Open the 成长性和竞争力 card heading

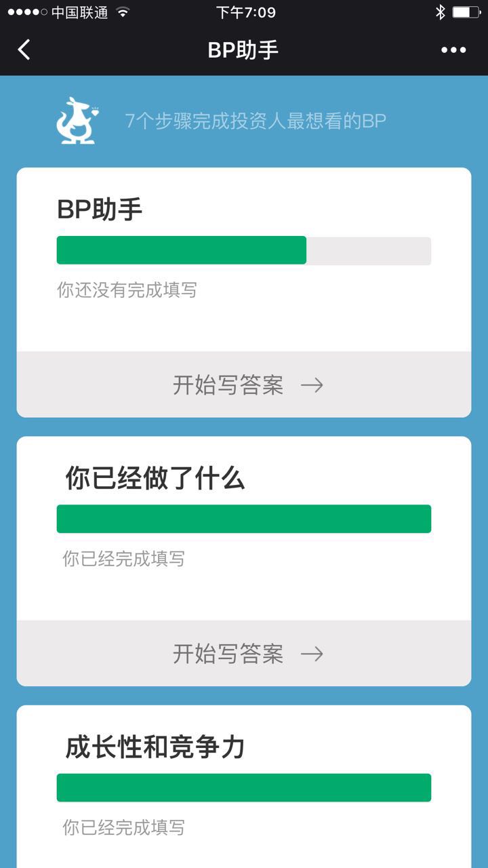point(155,747)
